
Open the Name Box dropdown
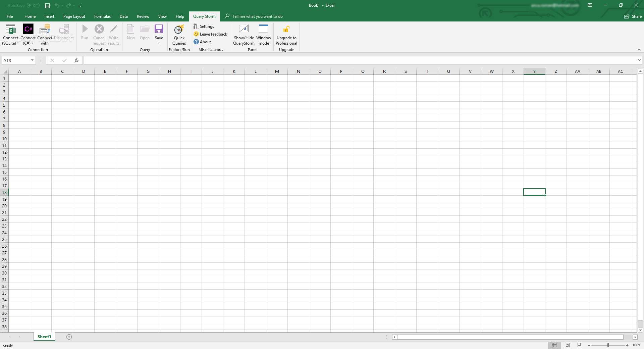pos(33,60)
